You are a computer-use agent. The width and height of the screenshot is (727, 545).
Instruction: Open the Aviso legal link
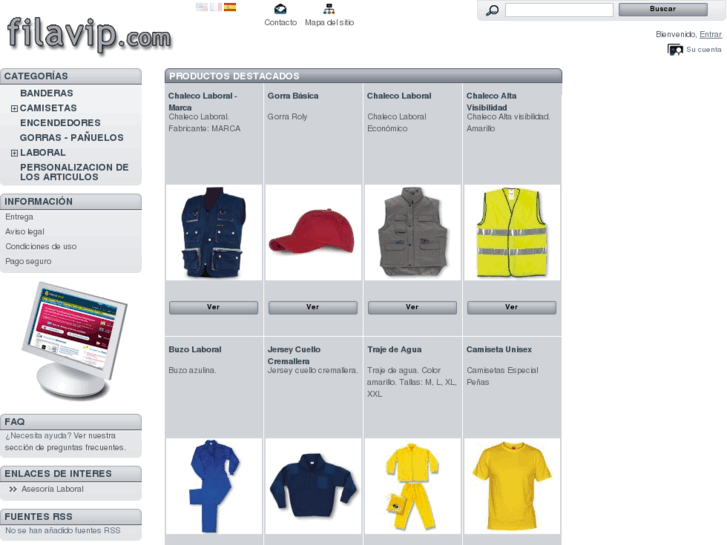point(25,231)
